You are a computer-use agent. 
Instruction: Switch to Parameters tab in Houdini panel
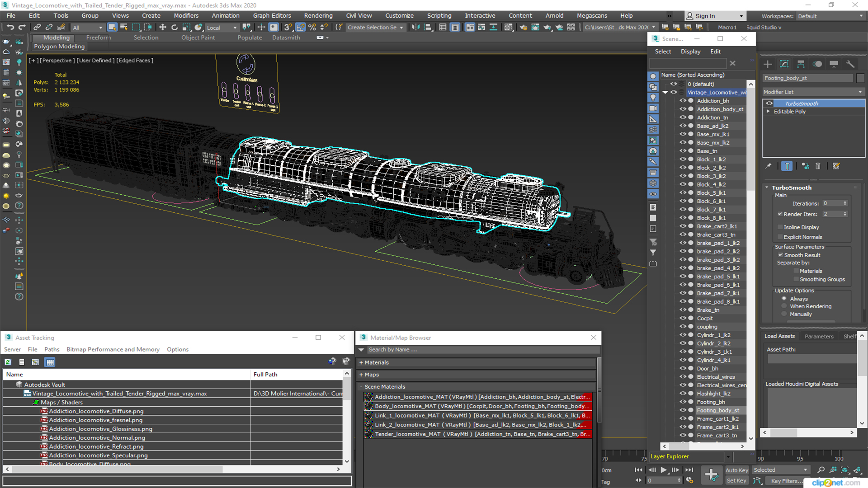[x=819, y=336]
